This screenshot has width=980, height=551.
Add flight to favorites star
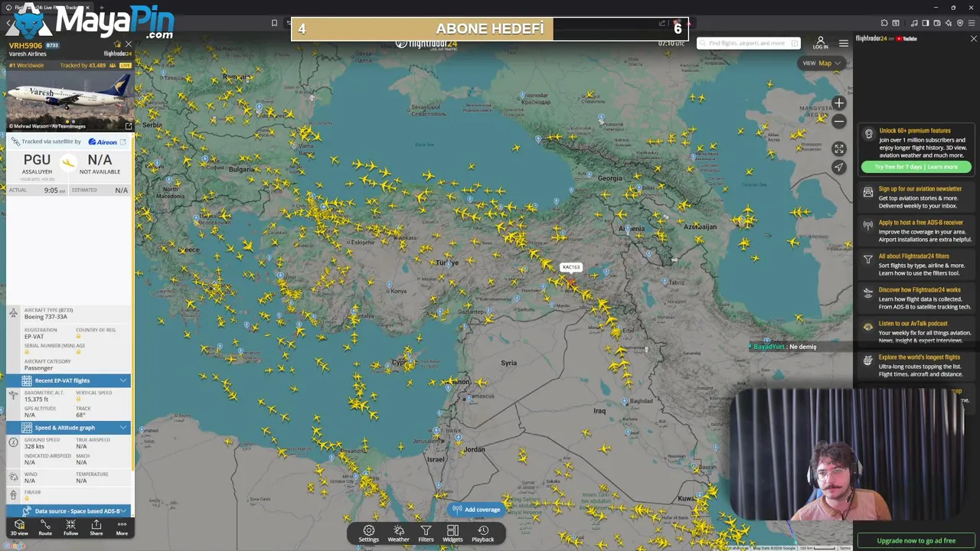pyautogui.click(x=117, y=45)
